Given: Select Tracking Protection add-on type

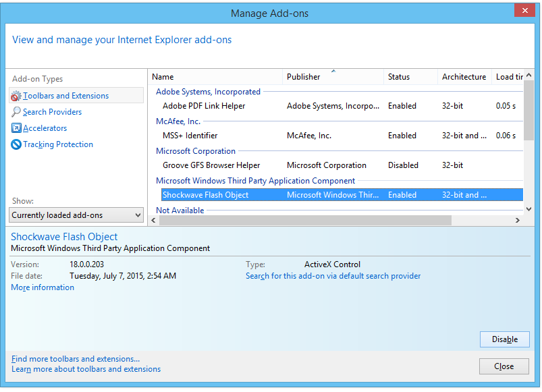Looking at the screenshot, I should pos(58,144).
